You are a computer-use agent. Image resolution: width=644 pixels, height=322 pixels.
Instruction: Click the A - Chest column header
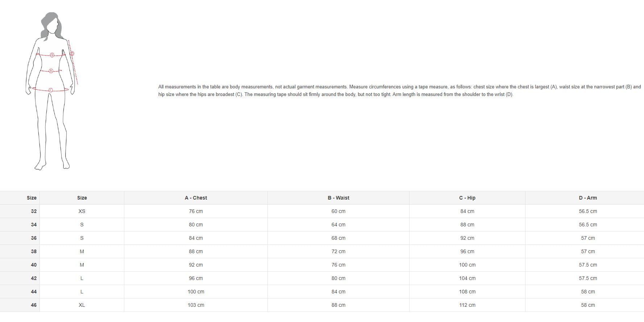point(196,198)
